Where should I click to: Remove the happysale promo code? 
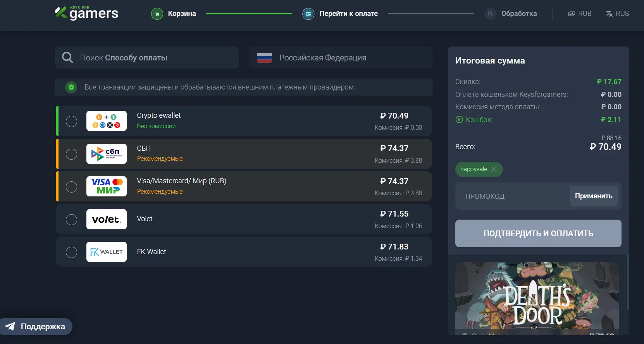[x=494, y=169]
